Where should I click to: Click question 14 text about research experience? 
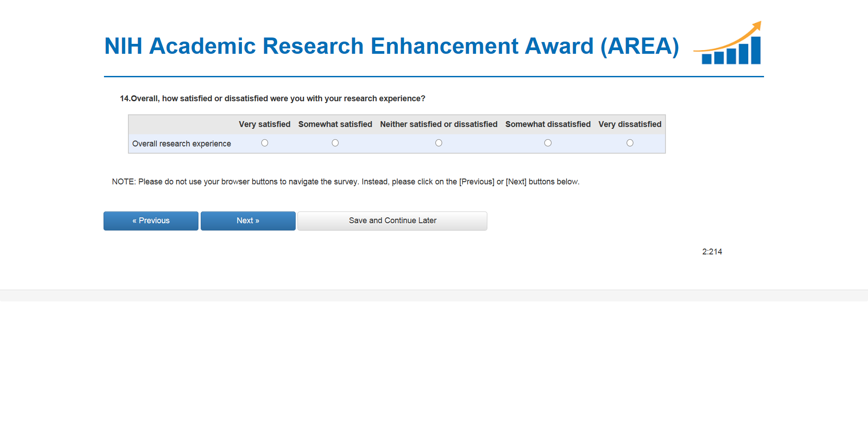point(273,99)
